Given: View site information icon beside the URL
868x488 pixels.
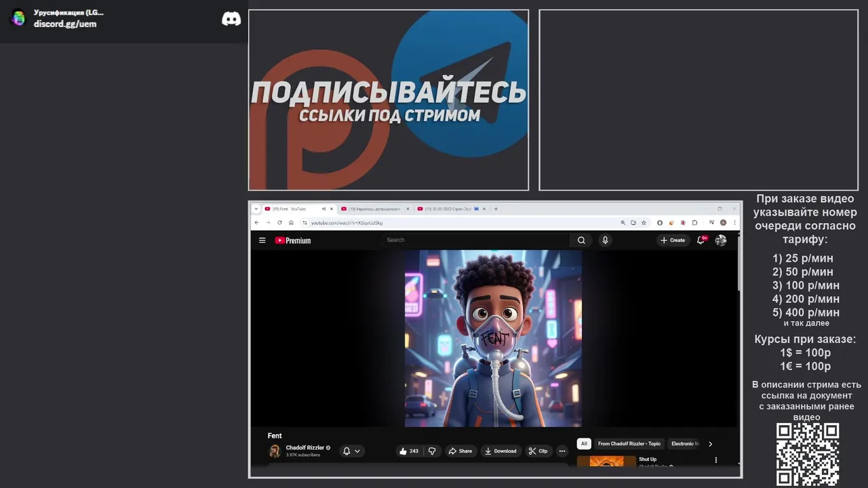Looking at the screenshot, I should tap(304, 222).
